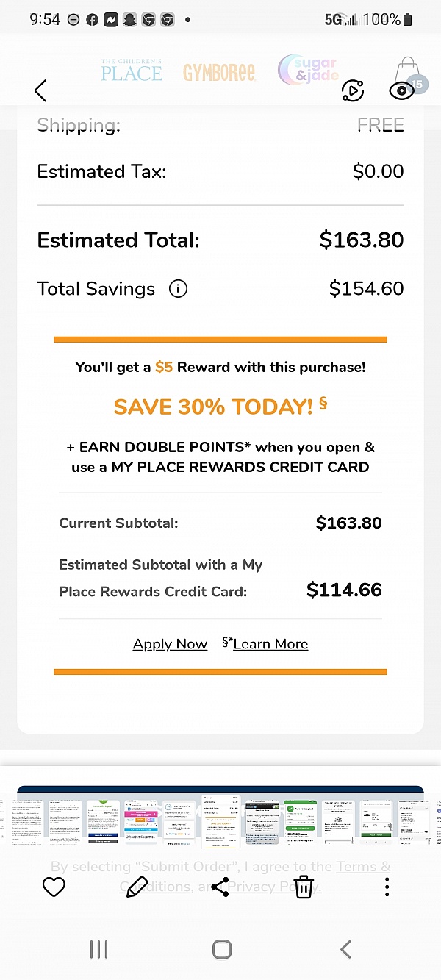Screen dimensions: 441x980
Task: Click the Learn More link
Action: (x=270, y=644)
